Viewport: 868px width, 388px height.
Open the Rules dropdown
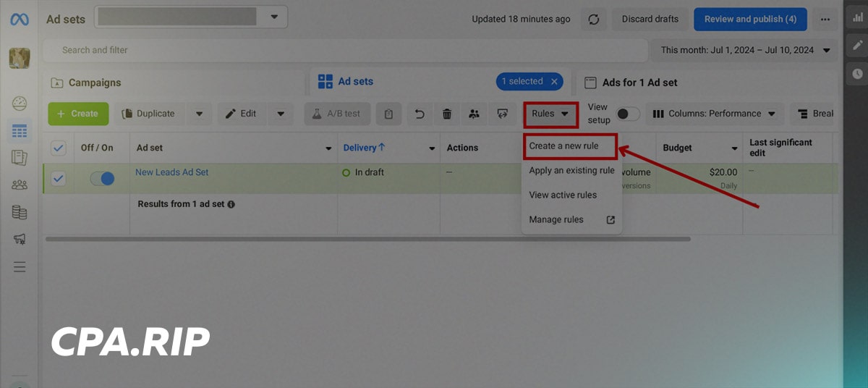551,114
